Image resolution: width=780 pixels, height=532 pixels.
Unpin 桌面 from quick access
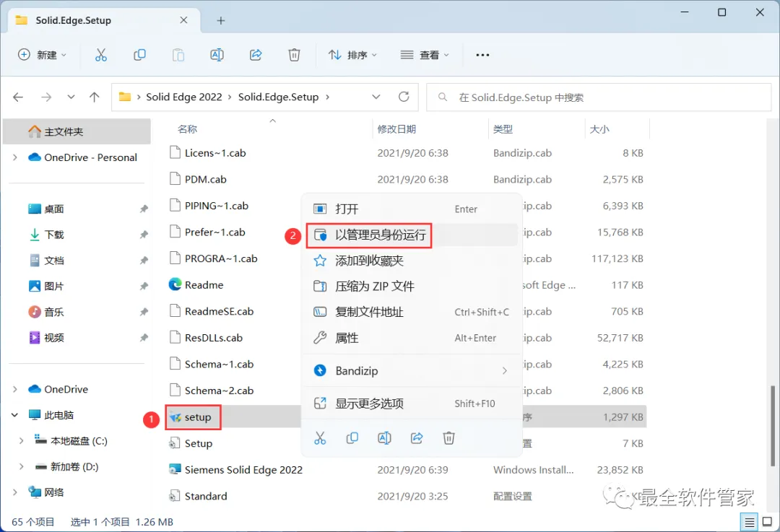[x=144, y=209]
